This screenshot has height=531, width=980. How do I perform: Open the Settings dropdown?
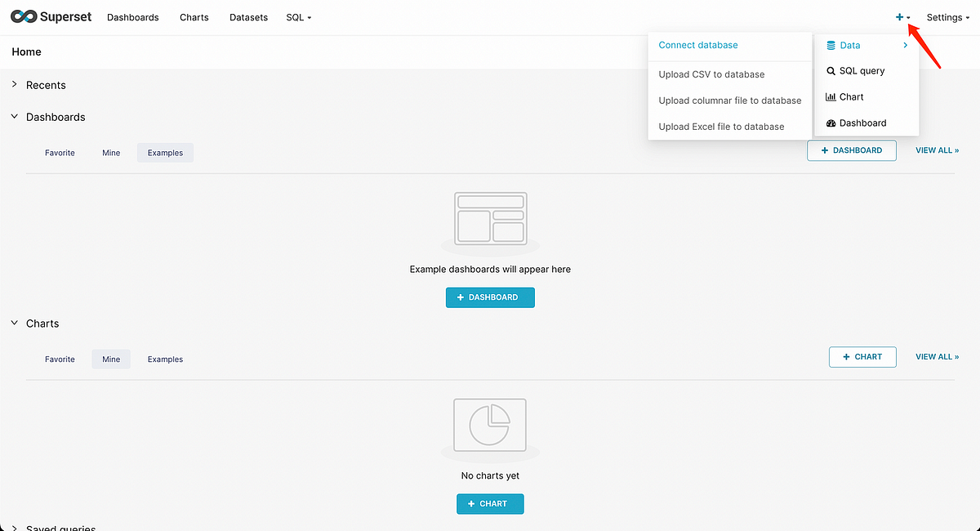coord(947,16)
